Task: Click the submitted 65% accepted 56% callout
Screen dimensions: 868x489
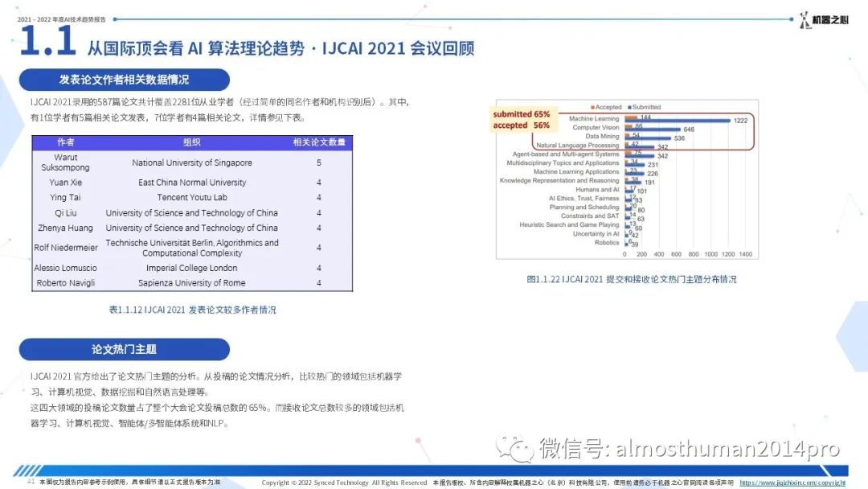Action: coord(522,120)
